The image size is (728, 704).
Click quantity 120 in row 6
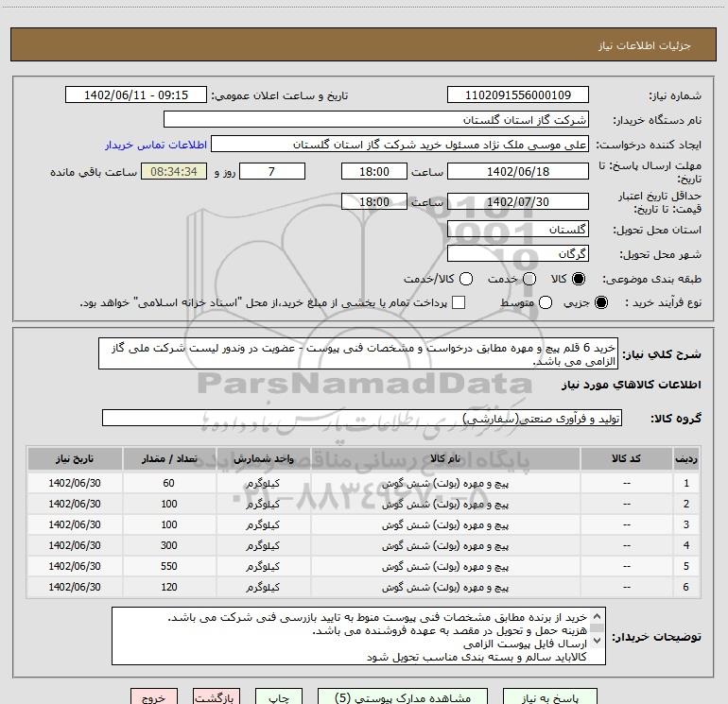[x=169, y=587]
